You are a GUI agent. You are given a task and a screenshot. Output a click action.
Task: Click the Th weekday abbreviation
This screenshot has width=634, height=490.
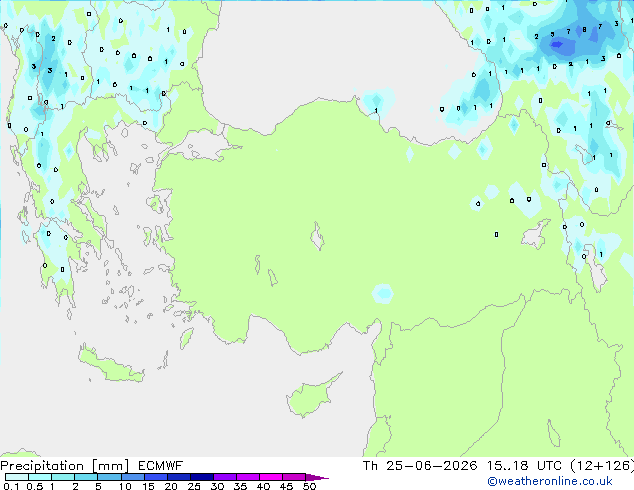click(x=370, y=466)
